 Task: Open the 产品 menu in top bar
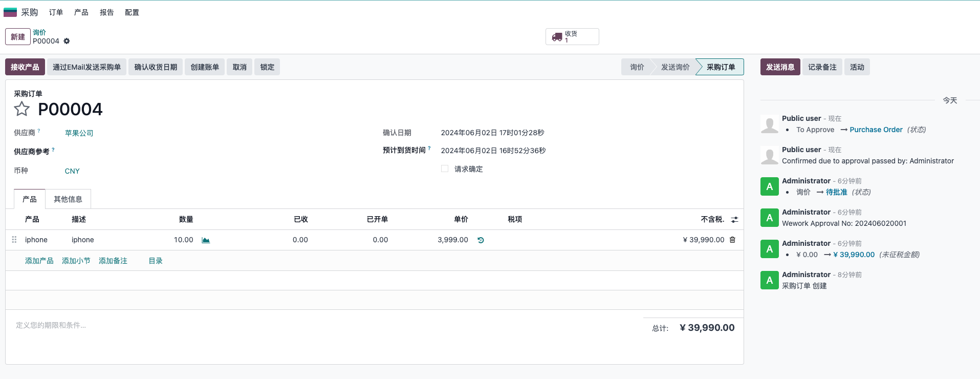(81, 12)
